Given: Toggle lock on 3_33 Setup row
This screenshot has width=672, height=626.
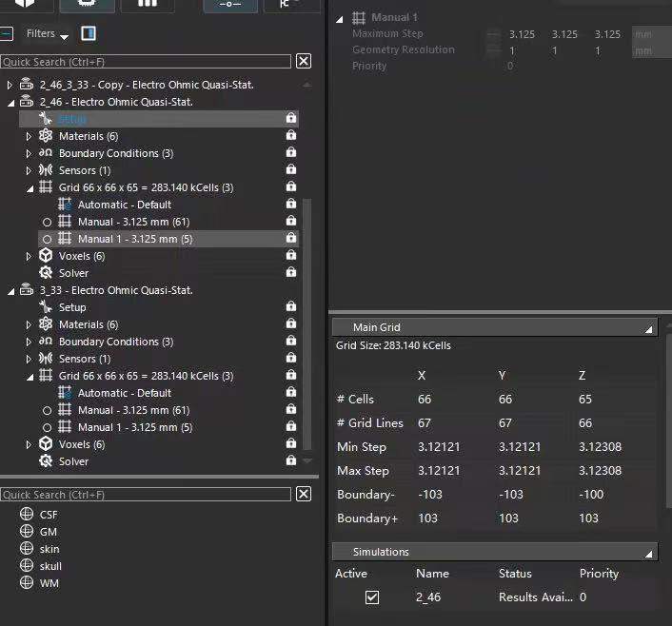Looking at the screenshot, I should coord(291,306).
